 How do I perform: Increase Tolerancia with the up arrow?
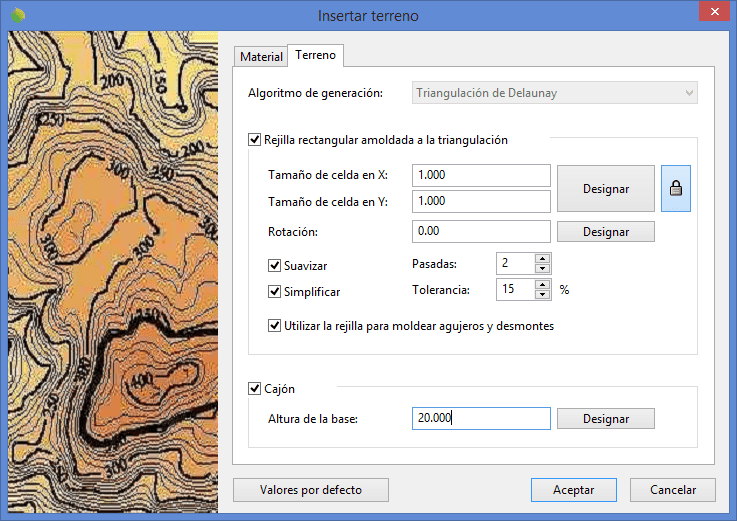542,284
